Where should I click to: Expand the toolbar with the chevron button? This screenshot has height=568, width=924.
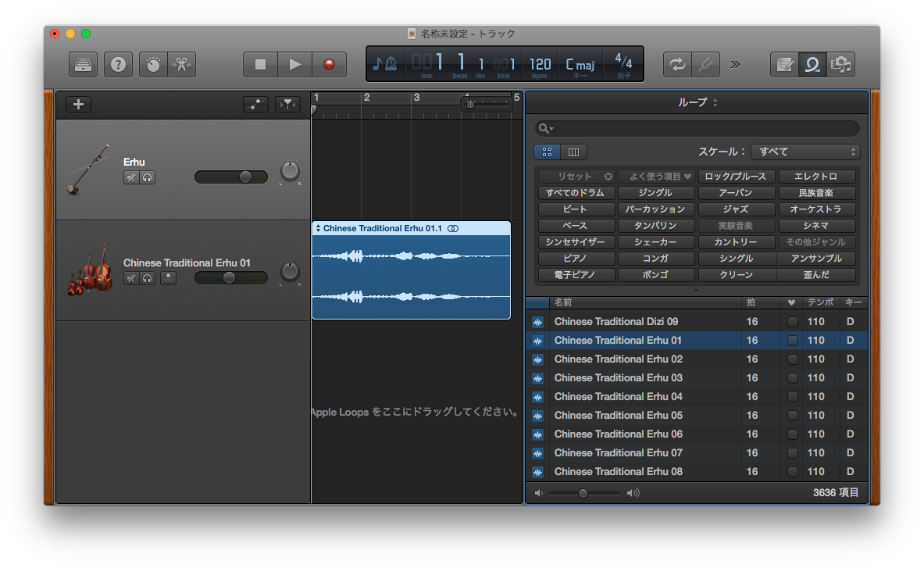pos(734,65)
